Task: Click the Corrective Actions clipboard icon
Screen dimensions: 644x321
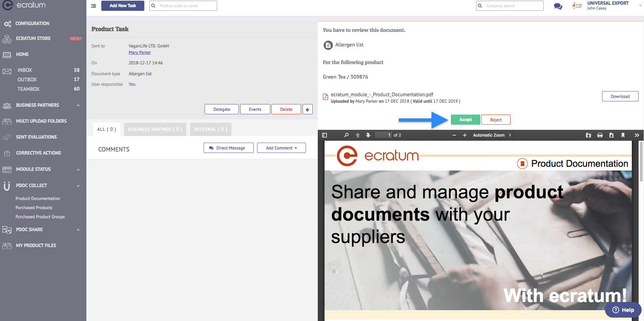Action: coord(7,153)
